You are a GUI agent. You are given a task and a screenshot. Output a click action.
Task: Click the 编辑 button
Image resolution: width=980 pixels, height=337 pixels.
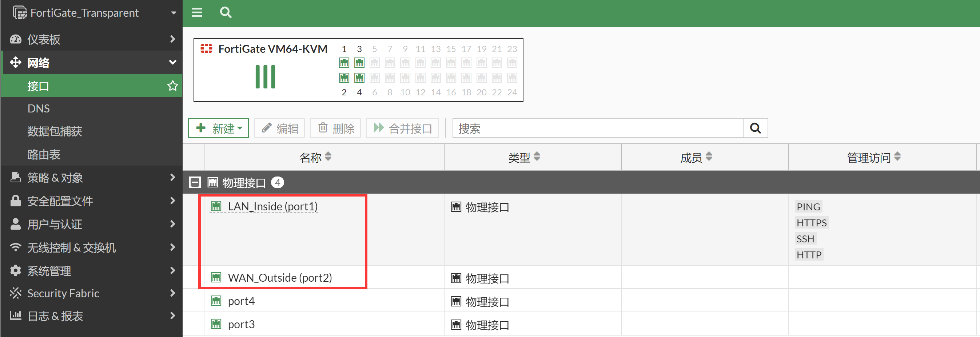[x=280, y=128]
